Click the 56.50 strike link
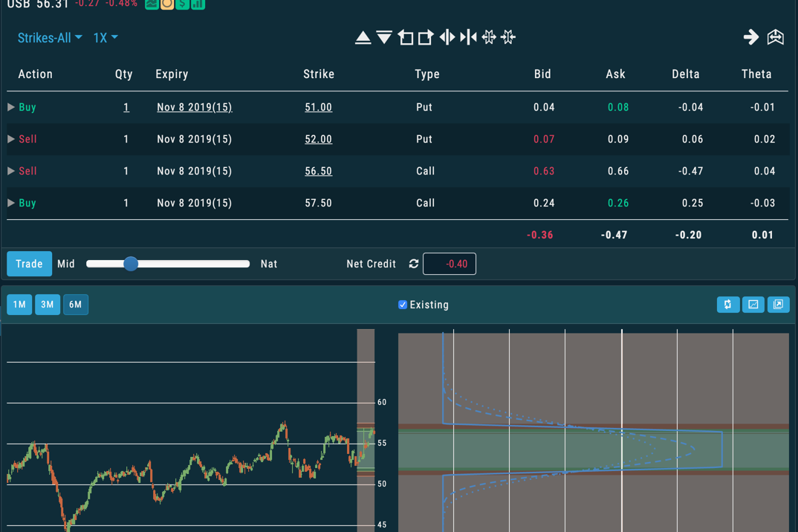The image size is (798, 532). coord(318,171)
